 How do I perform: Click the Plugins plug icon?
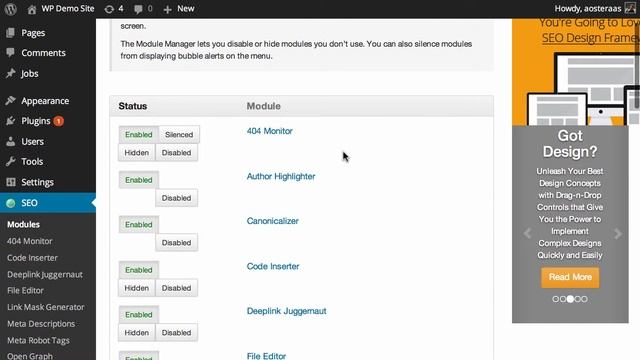(x=11, y=121)
